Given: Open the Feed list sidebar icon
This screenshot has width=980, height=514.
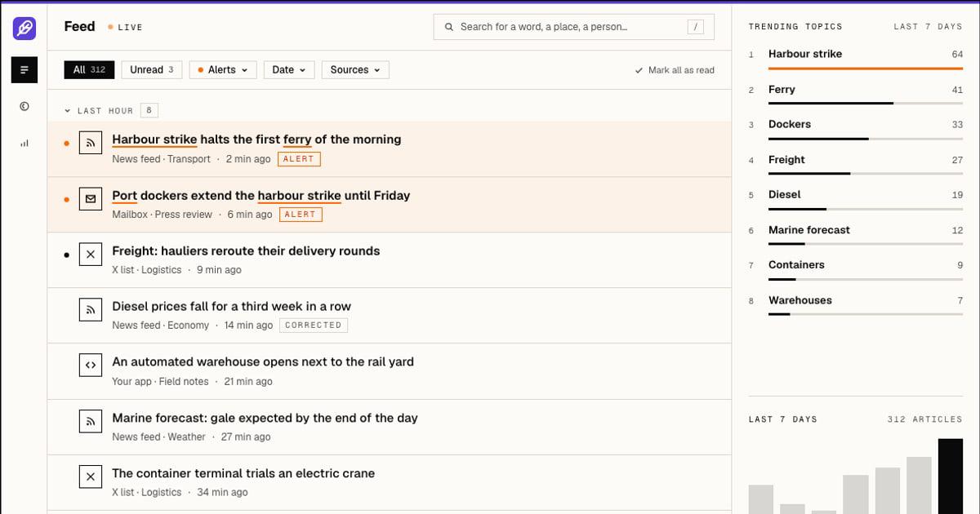Looking at the screenshot, I should pyautogui.click(x=24, y=70).
